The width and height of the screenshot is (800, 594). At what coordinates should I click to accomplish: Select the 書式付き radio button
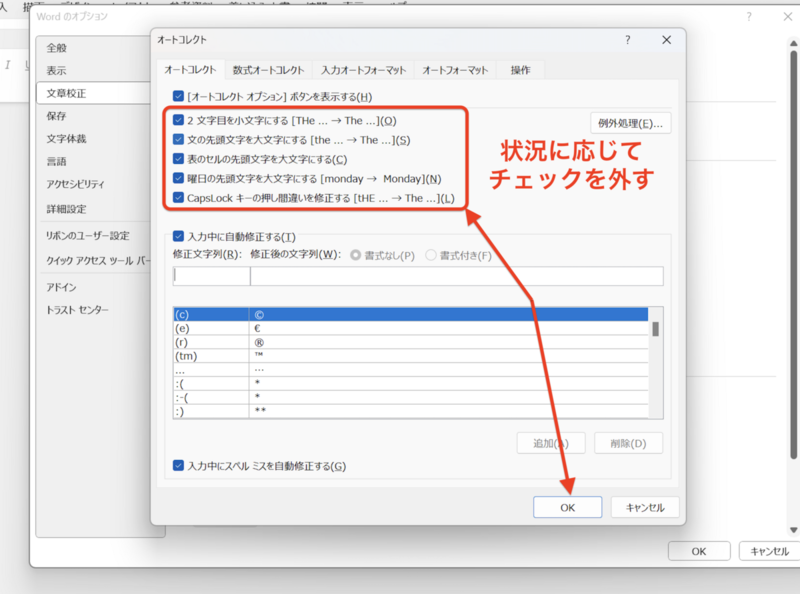[x=431, y=255]
